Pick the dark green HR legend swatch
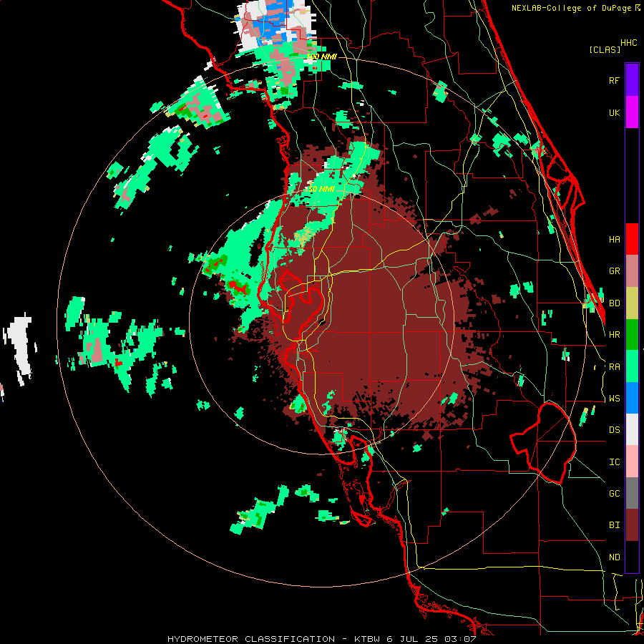Screen dimensions: 644x644 tap(632, 335)
